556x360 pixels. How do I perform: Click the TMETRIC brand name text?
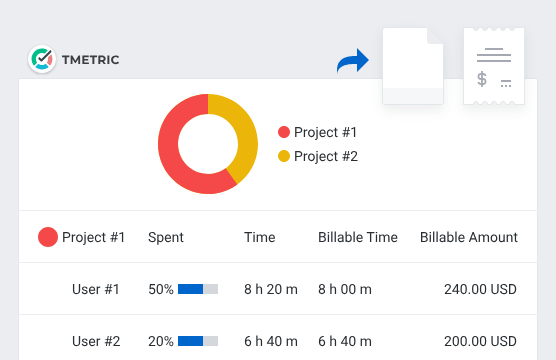pos(90,60)
